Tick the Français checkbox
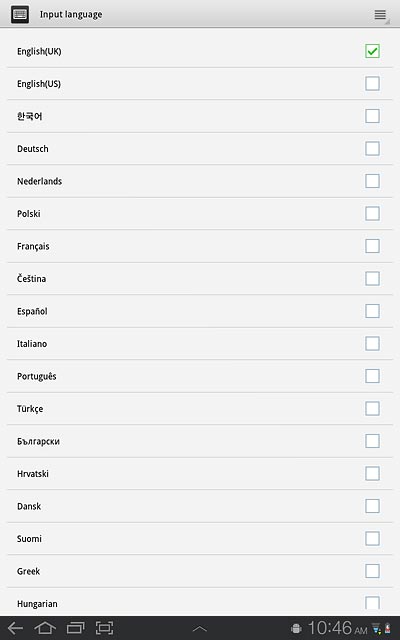This screenshot has width=400, height=640. pos(372,246)
